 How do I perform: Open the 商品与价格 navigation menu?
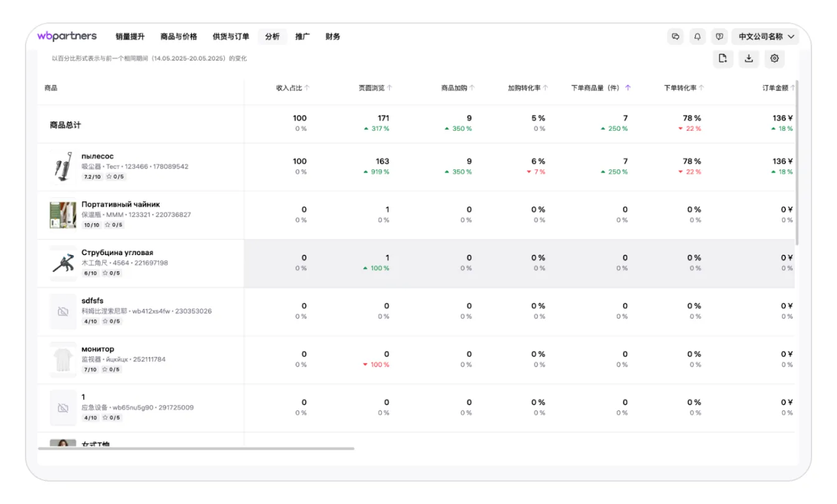tap(179, 37)
